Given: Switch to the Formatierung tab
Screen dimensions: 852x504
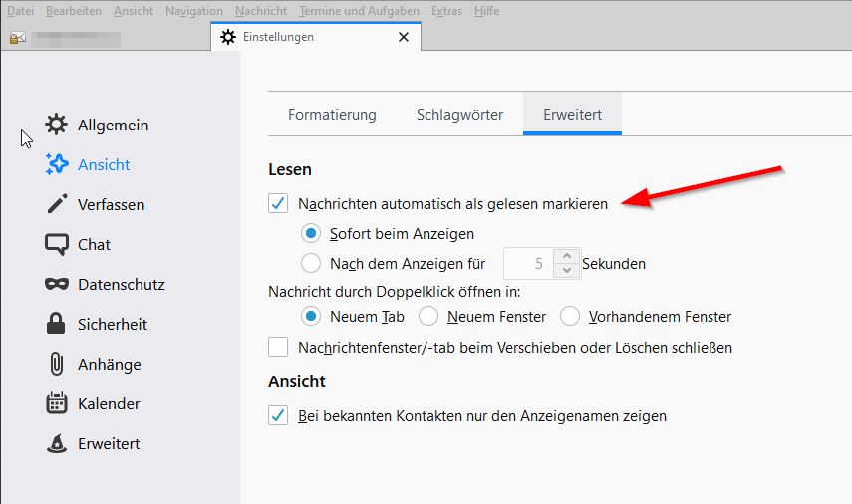Looking at the screenshot, I should (x=332, y=115).
